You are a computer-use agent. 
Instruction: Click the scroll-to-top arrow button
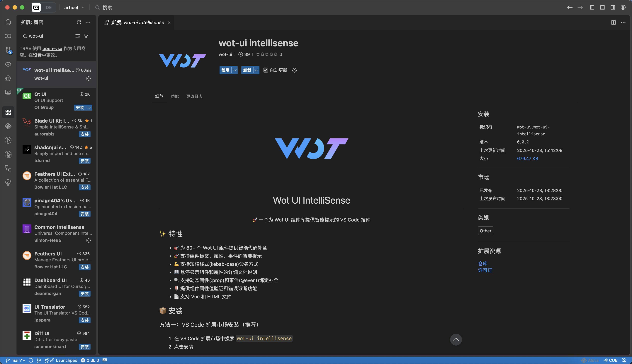(x=456, y=339)
